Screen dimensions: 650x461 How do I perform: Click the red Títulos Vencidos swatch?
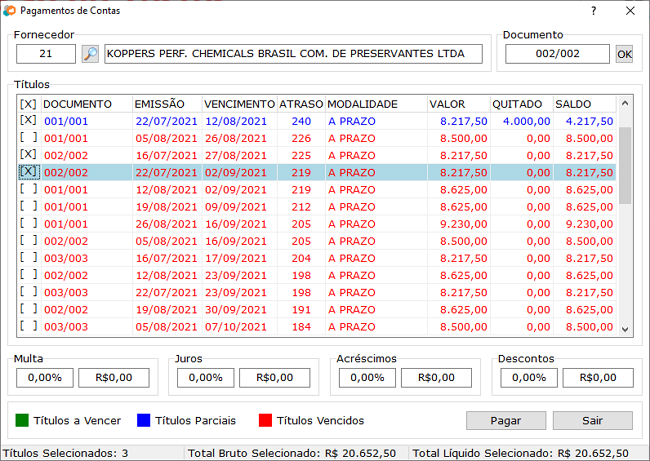(265, 420)
